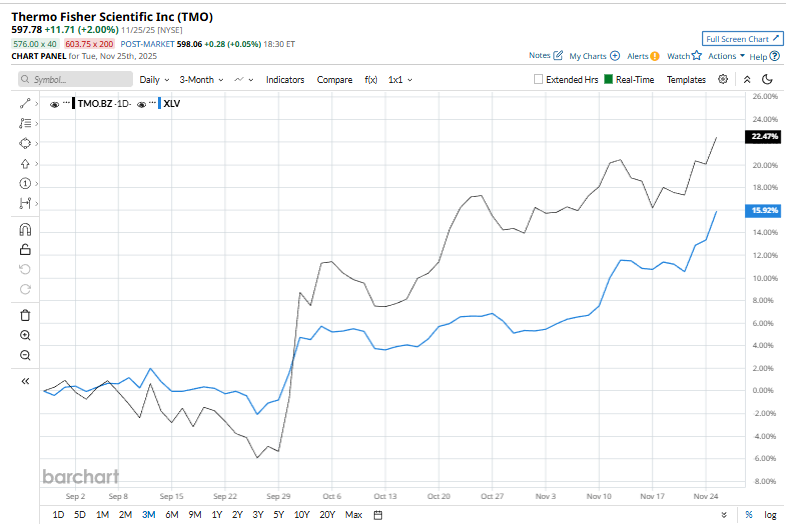786x527 pixels.
Task: Zoom out using the magnifier minus icon
Action: pyautogui.click(x=25, y=356)
